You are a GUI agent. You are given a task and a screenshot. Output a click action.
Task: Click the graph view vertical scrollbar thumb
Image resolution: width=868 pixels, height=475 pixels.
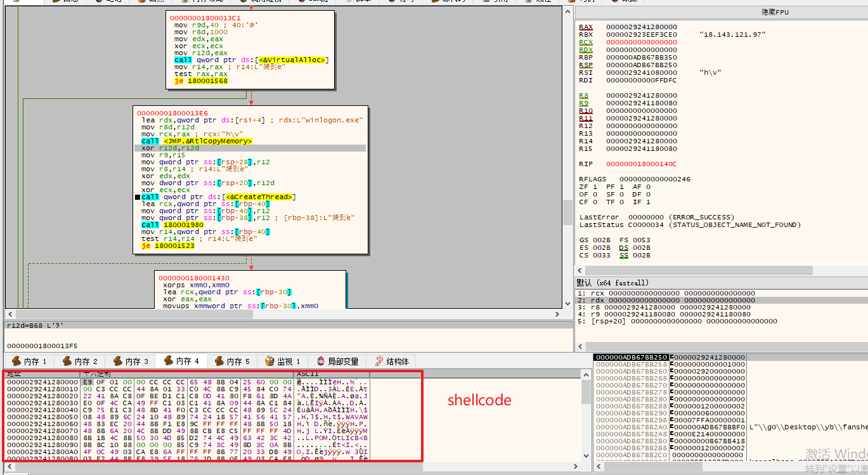[x=566, y=212]
